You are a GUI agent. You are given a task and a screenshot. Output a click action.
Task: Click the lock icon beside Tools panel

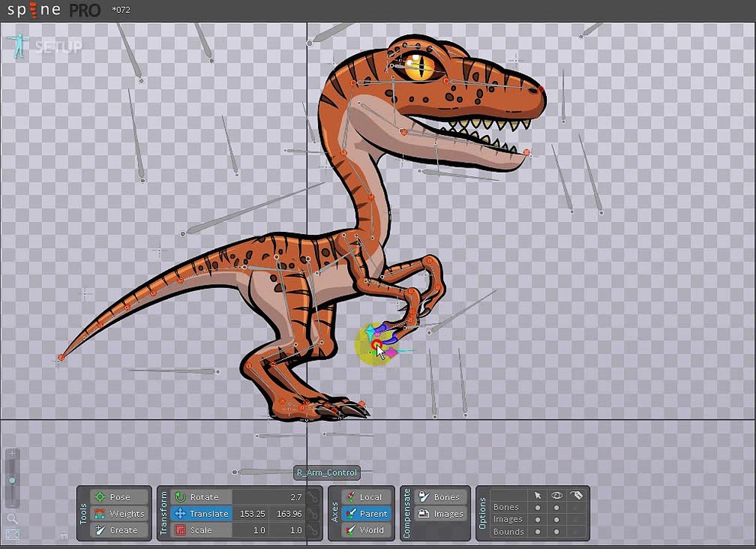[x=63, y=534]
